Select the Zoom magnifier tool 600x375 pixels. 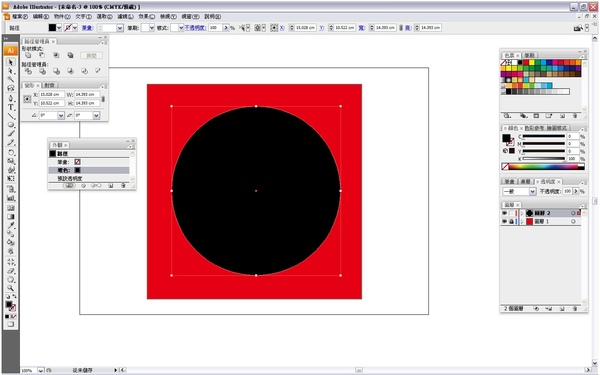click(x=11, y=288)
